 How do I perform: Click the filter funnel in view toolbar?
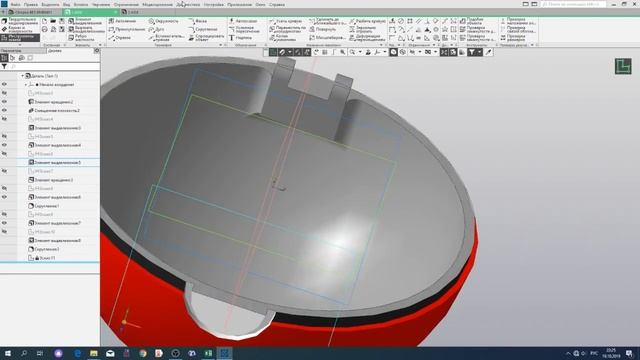coord(471,52)
